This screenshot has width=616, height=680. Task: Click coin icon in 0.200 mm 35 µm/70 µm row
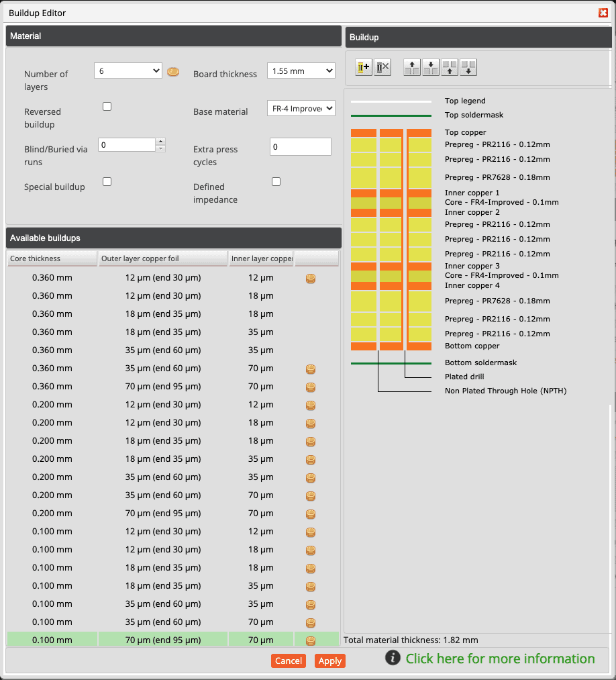311,495
